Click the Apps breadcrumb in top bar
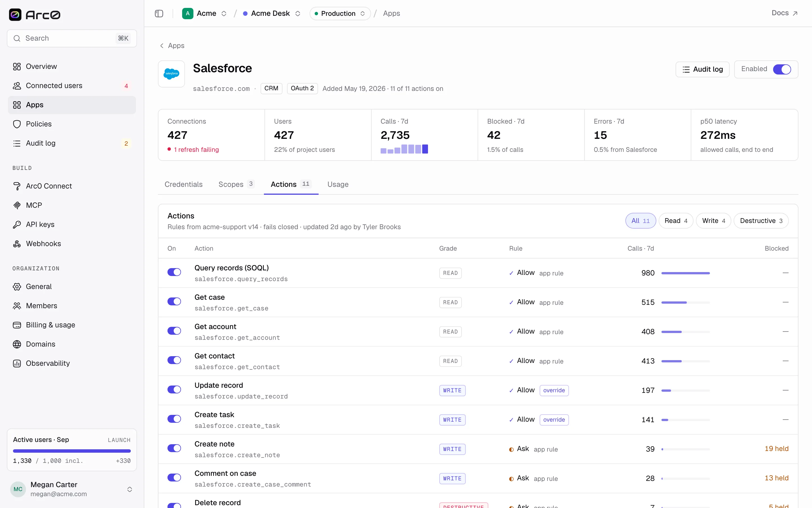The image size is (812, 508). [x=391, y=14]
